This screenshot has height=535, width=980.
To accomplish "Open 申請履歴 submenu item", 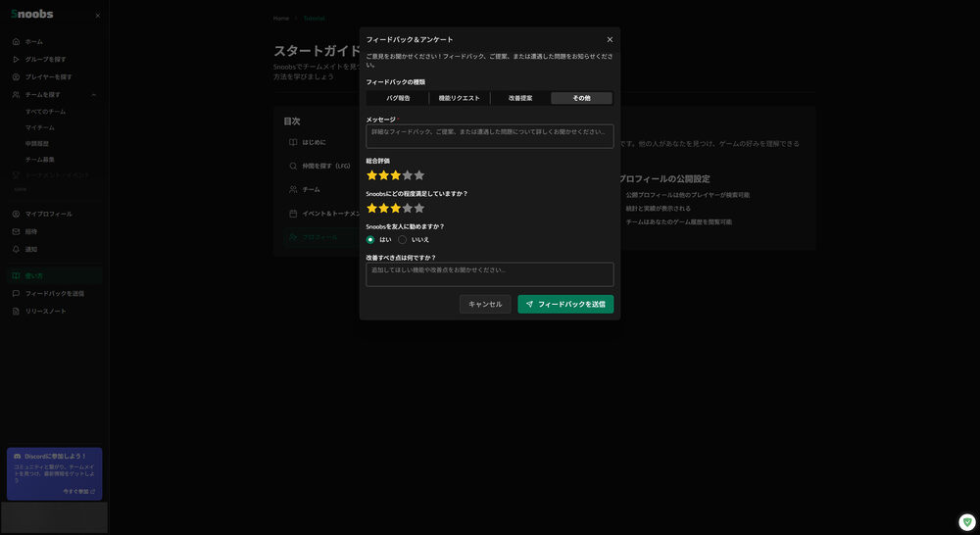I will (x=37, y=144).
